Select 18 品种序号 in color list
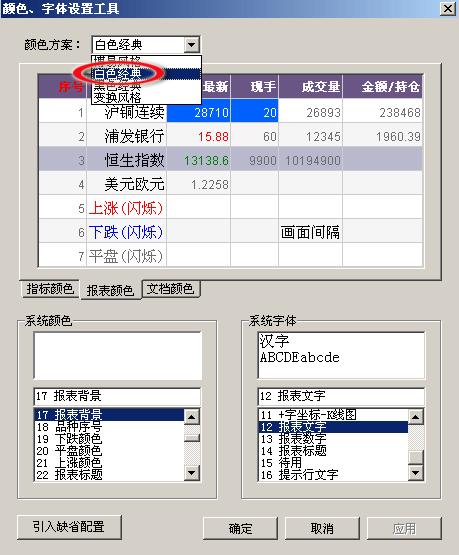The width and height of the screenshot is (459, 555). pyautogui.click(x=109, y=427)
